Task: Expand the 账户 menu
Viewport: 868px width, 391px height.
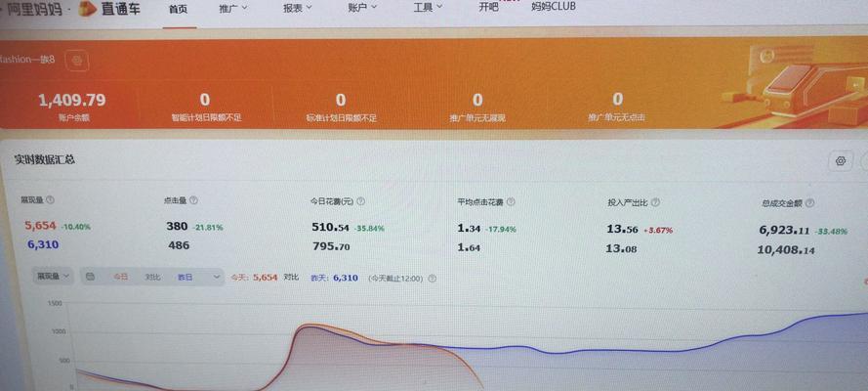Action: [x=362, y=8]
